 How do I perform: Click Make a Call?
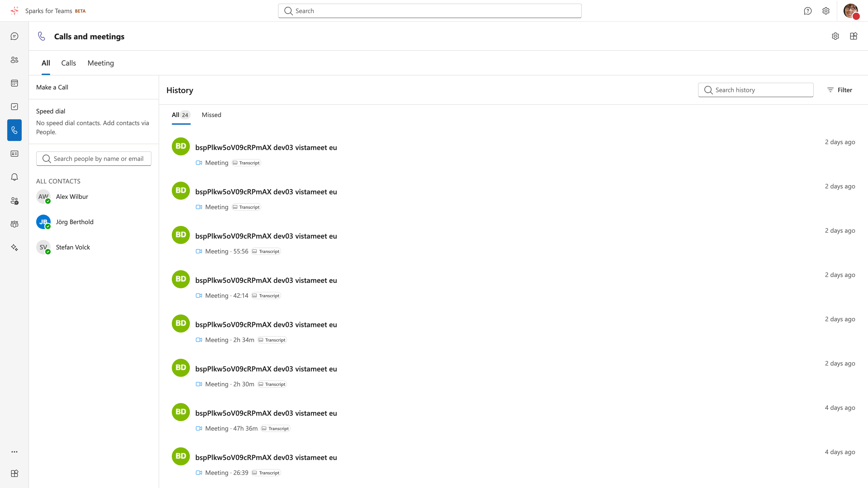pyautogui.click(x=52, y=87)
